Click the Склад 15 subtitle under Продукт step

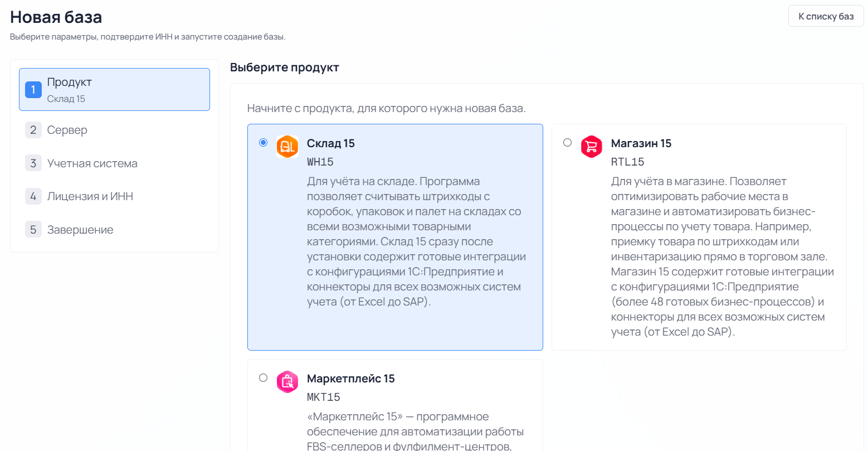[x=66, y=99]
